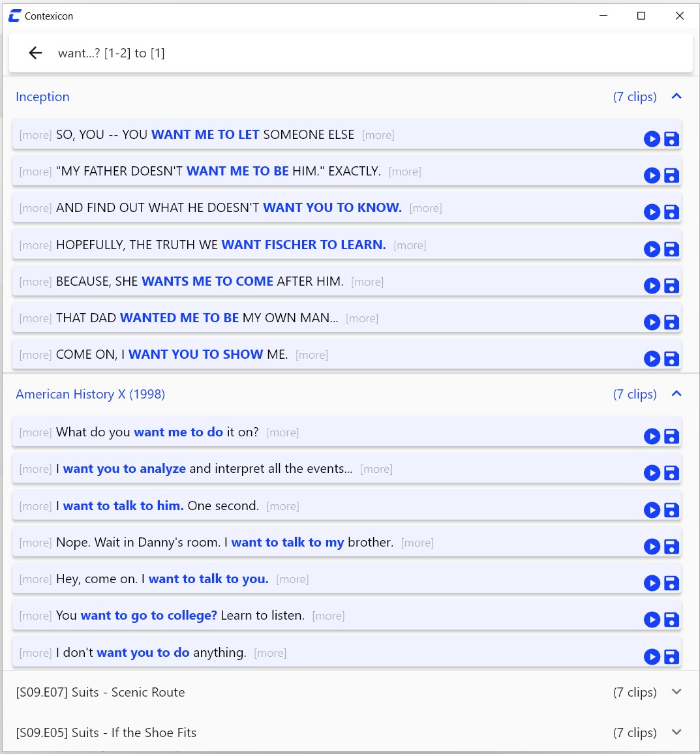Viewport: 700px width, 754px height.
Task: Play the 'WANTED ME TO BE MY OWN MAN' clip
Action: pos(652,322)
